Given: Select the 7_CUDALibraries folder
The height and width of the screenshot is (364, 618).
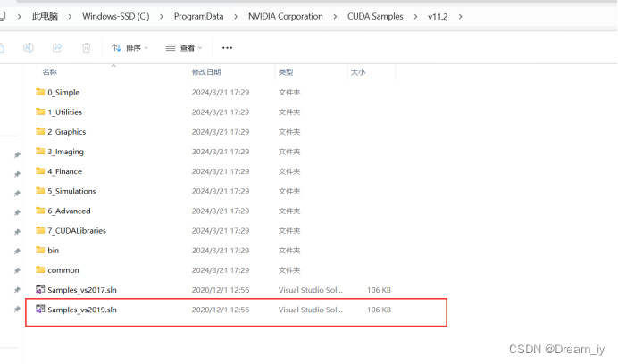Looking at the screenshot, I should click(x=77, y=230).
